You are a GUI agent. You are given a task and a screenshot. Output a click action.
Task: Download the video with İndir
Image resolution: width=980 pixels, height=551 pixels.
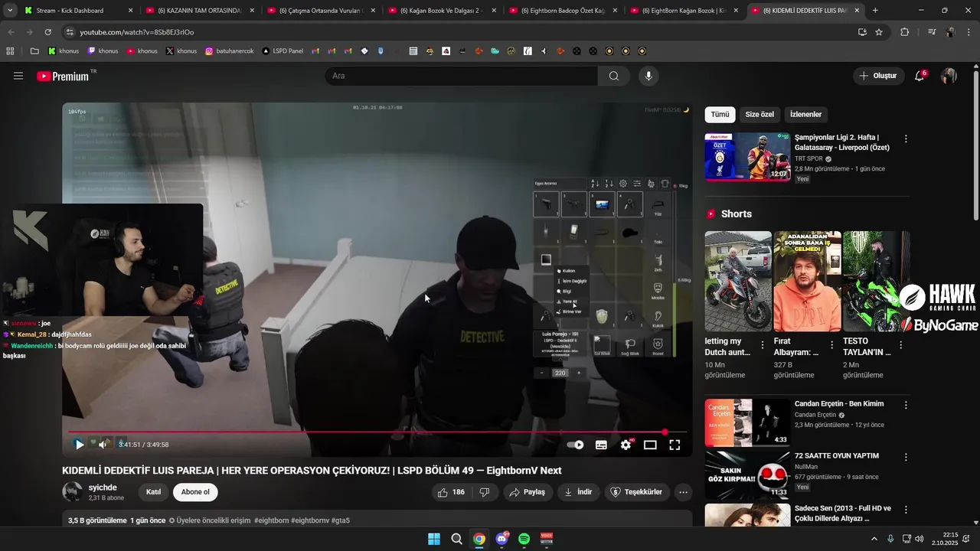[578, 492]
